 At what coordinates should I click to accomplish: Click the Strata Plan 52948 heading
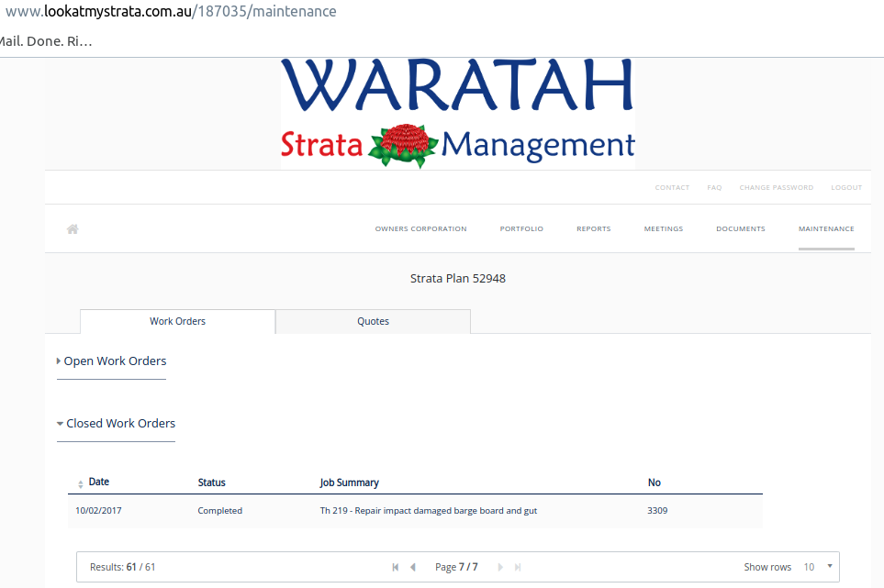click(458, 278)
